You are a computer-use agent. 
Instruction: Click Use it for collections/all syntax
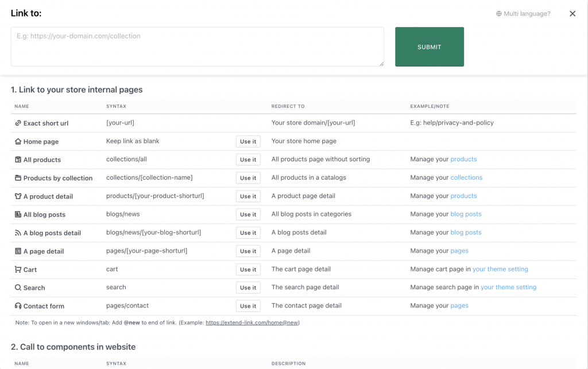(x=248, y=160)
